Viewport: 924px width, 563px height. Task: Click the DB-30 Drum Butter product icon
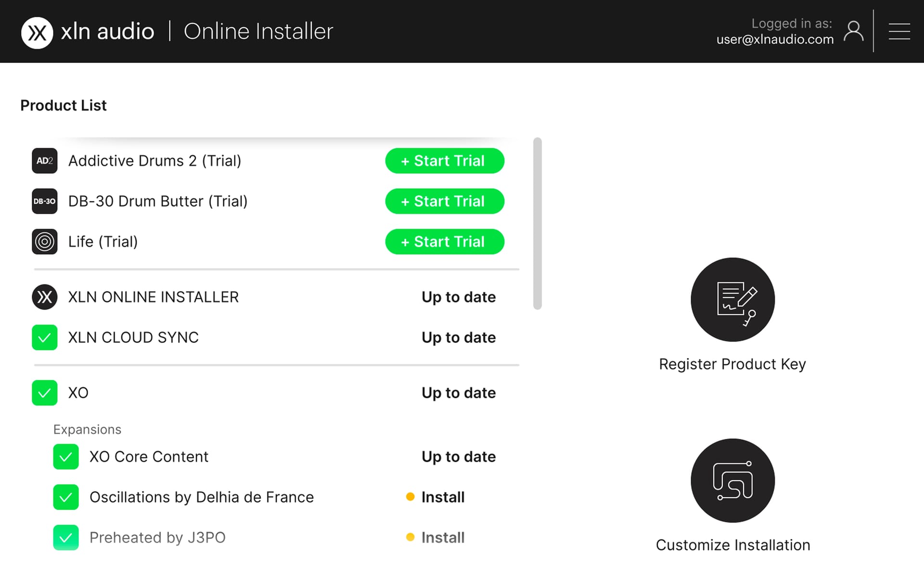tap(45, 201)
